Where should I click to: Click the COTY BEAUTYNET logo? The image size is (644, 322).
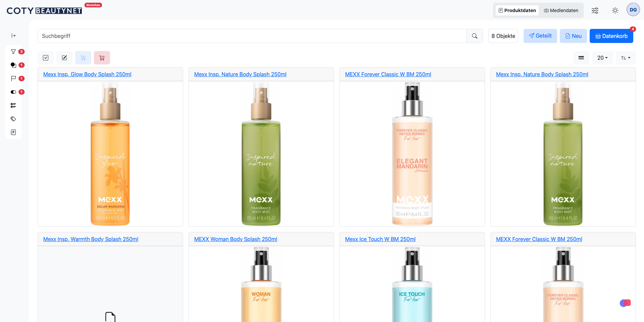44,11
